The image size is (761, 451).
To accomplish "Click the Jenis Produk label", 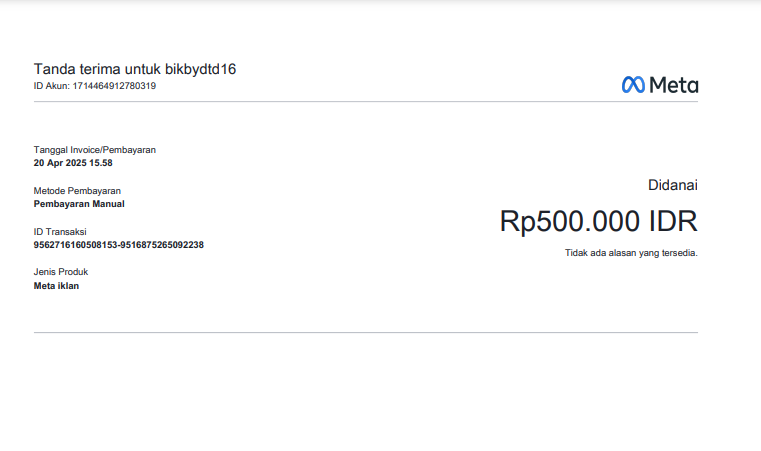I will [61, 273].
